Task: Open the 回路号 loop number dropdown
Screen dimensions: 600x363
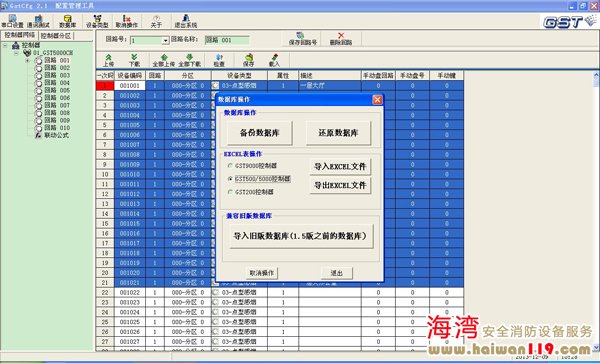Action: click(x=165, y=40)
